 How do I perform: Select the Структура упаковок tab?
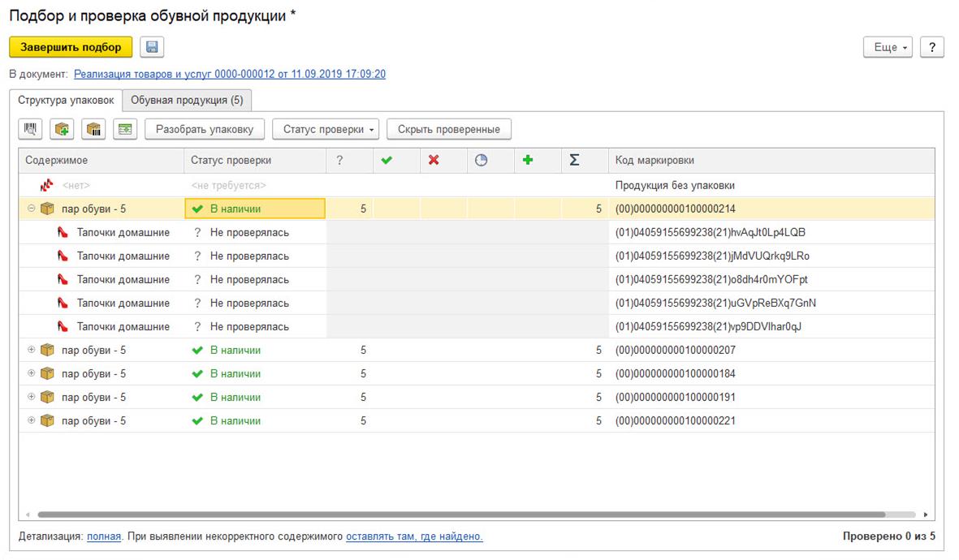tap(67, 100)
